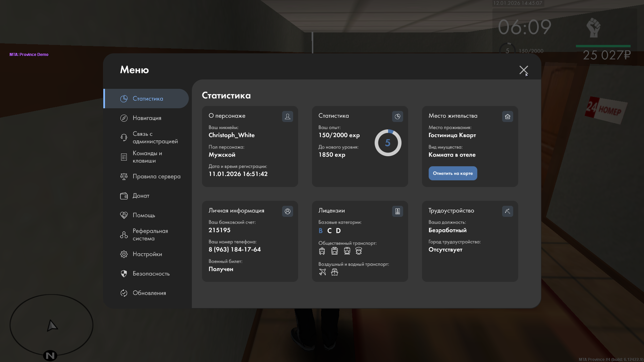
Task: Open the Навигация menu section
Action: coord(147,118)
